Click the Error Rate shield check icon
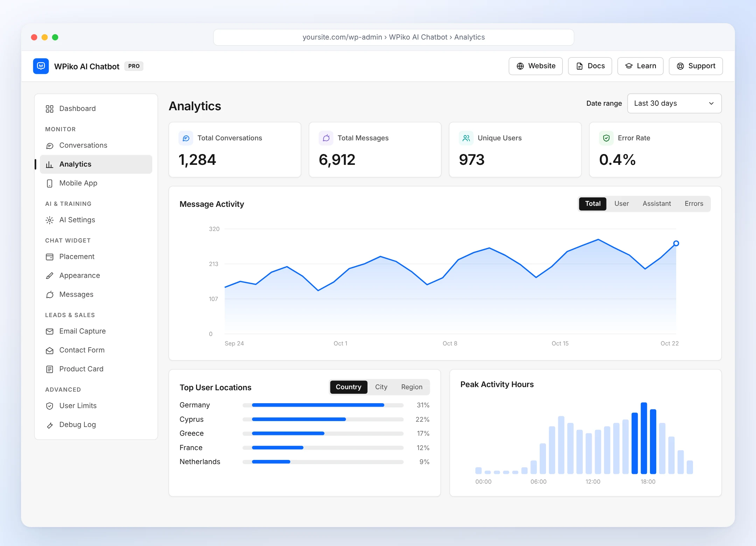The height and width of the screenshot is (546, 756). [x=607, y=138]
